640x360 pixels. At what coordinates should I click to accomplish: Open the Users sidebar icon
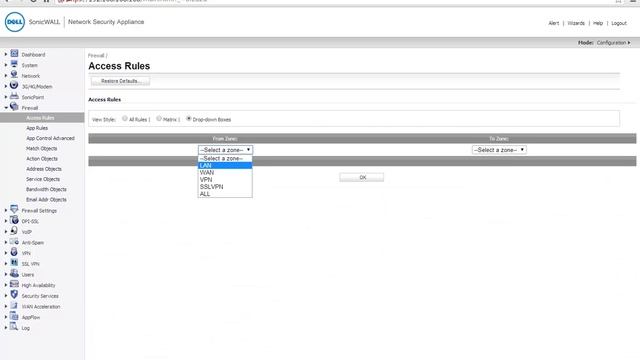click(x=14, y=273)
